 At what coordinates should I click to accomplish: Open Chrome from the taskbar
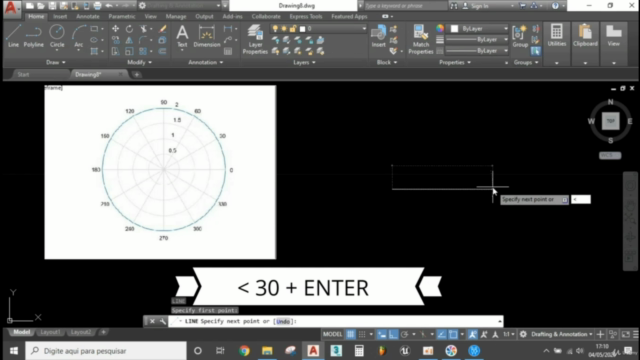(x=244, y=351)
